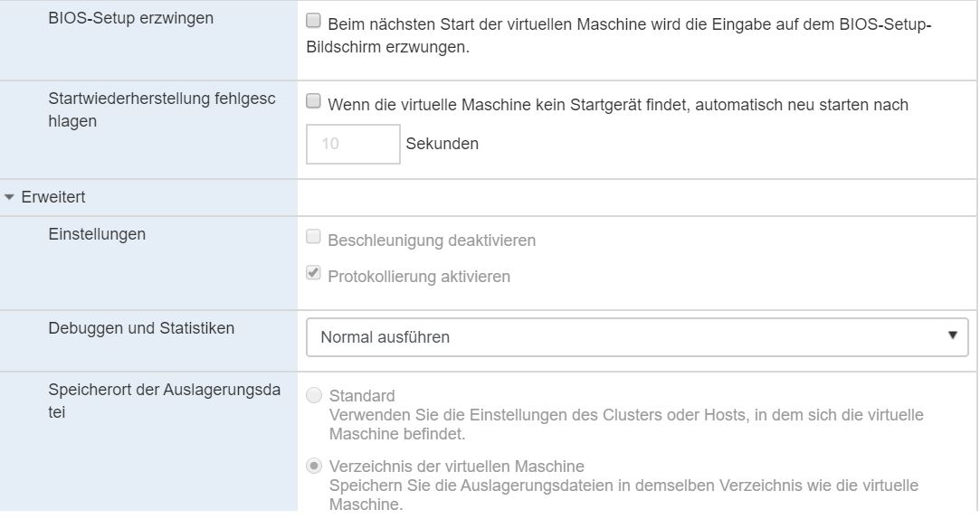The width and height of the screenshot is (980, 519).
Task: Enable the BIOS-Setup erzwingen checkbox
Action: tap(313, 21)
